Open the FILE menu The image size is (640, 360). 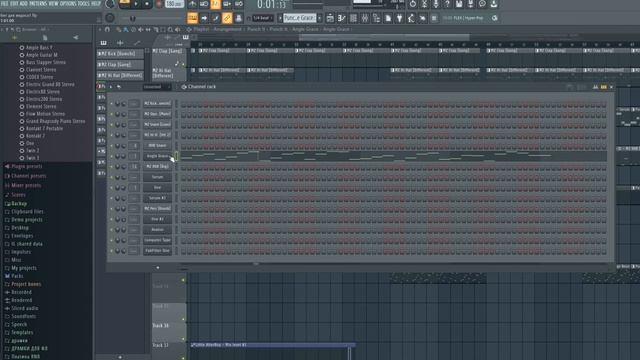click(x=4, y=4)
